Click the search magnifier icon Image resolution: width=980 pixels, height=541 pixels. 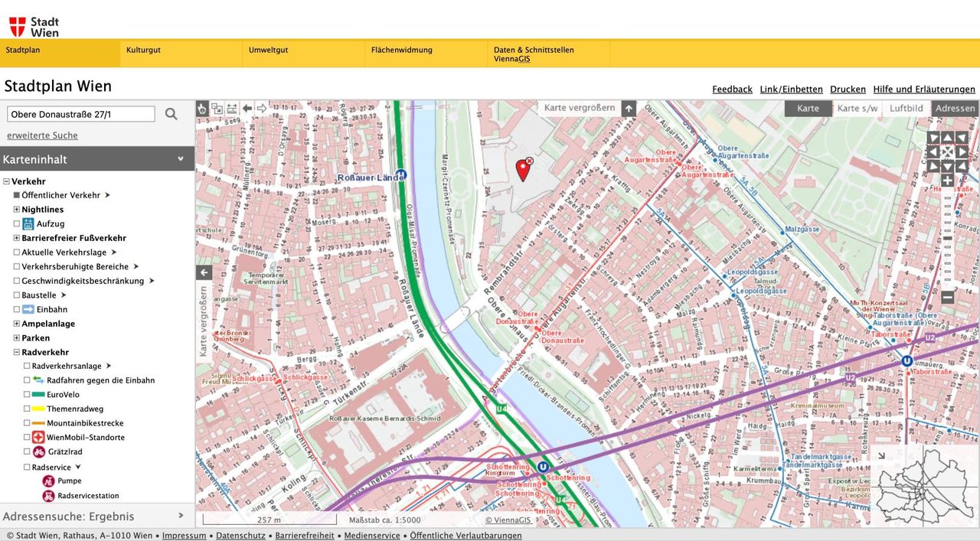(171, 114)
